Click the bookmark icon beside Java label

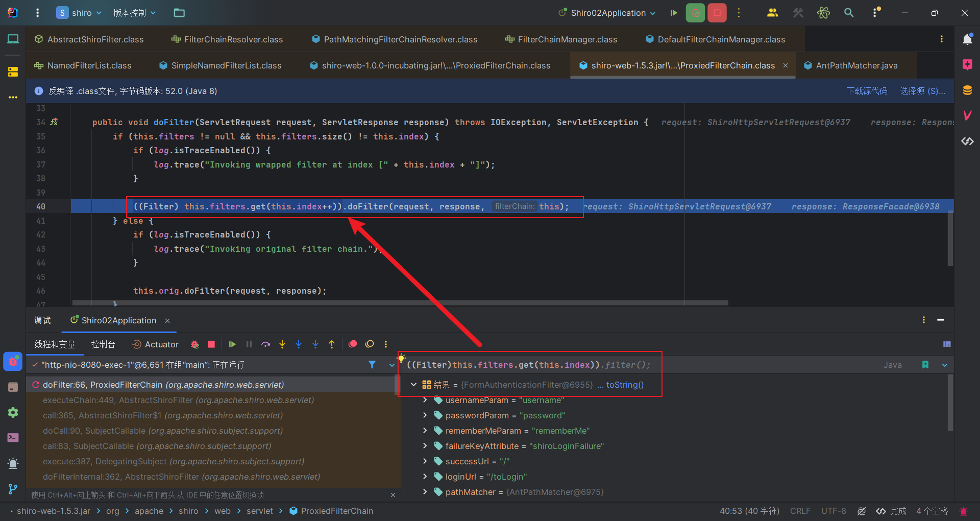tap(925, 365)
